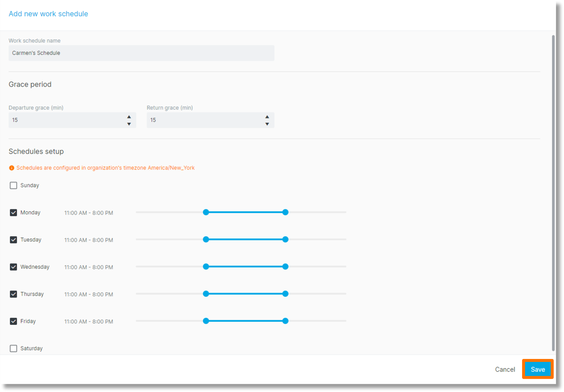The width and height of the screenshot is (564, 392).
Task: Click Monday's end time slider handle
Action: tap(285, 212)
